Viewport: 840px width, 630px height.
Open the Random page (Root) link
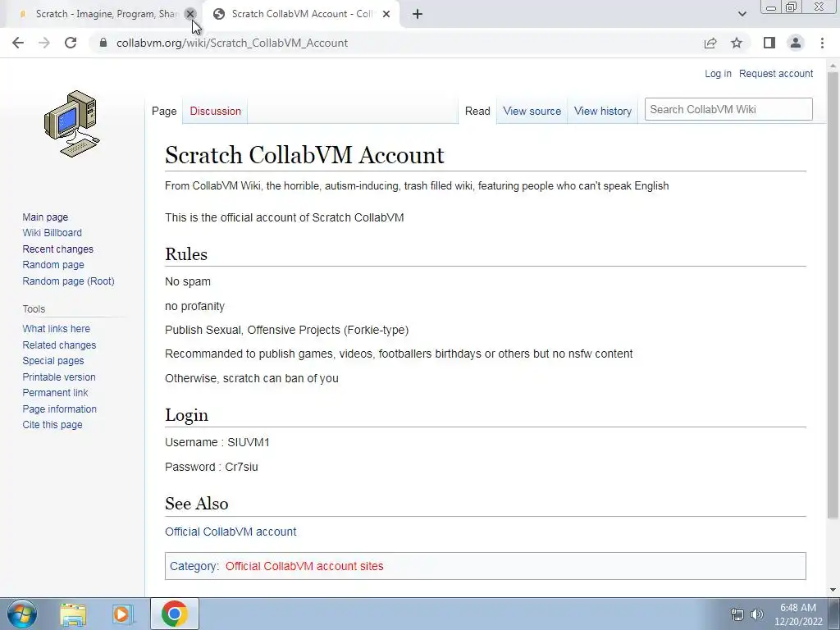pos(69,281)
